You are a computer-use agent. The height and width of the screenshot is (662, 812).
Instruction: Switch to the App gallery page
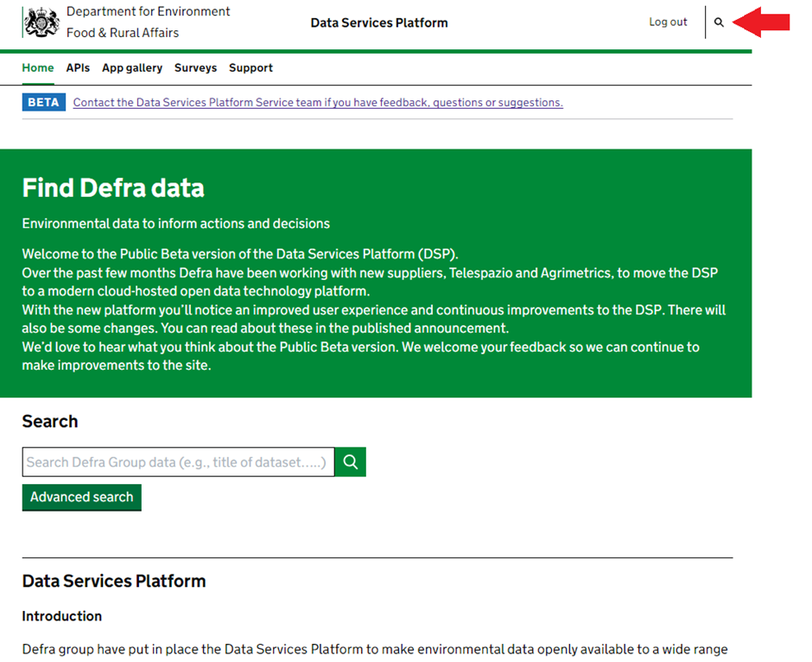tap(132, 68)
